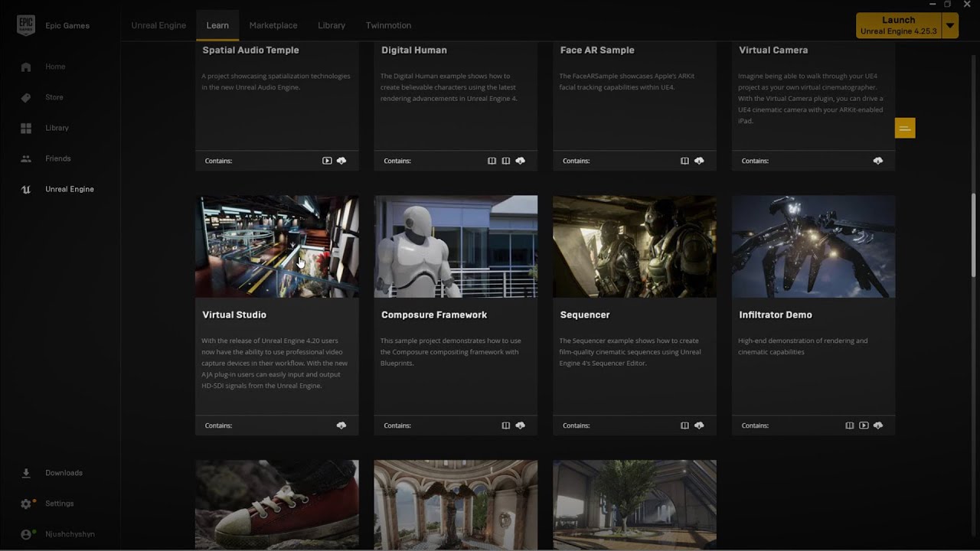Click the Face AR Sample title
This screenshot has height=551, width=980.
point(597,50)
